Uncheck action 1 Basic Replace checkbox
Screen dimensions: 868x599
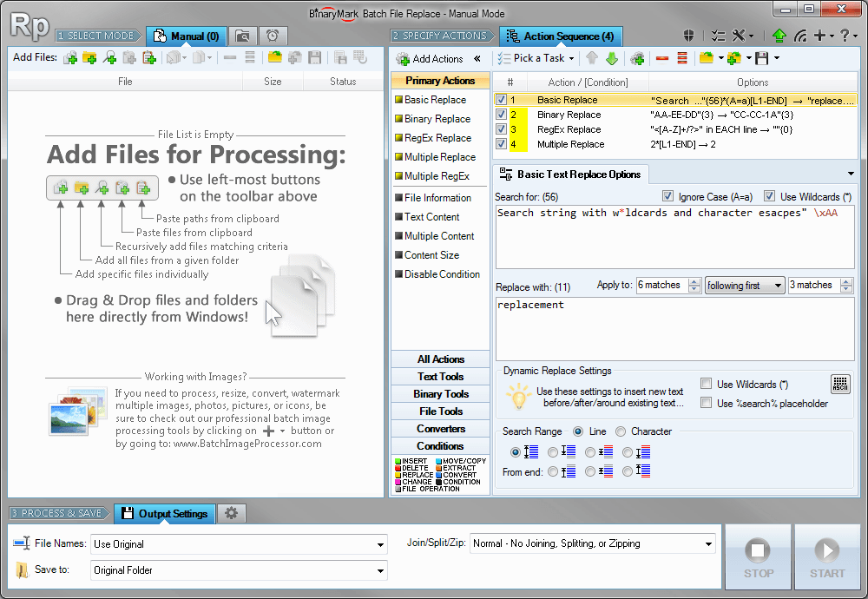coord(502,100)
